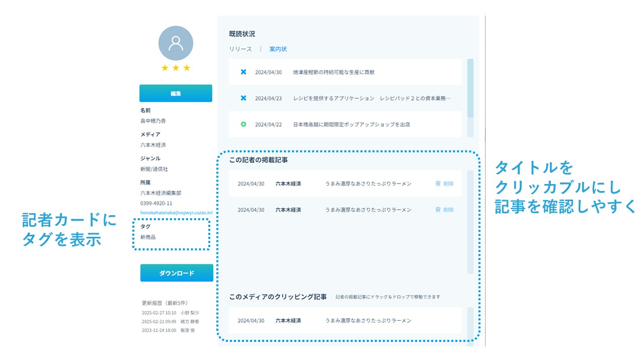Open first うまみ濃厚なあさりたっぷりラーメン article title
The height and width of the screenshot is (362, 644).
click(368, 184)
